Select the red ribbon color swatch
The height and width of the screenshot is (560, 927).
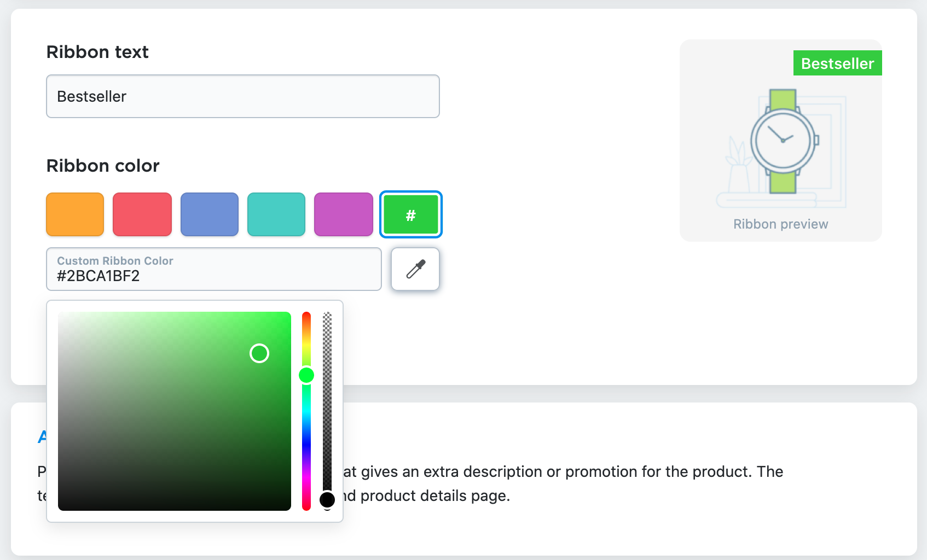[142, 214]
